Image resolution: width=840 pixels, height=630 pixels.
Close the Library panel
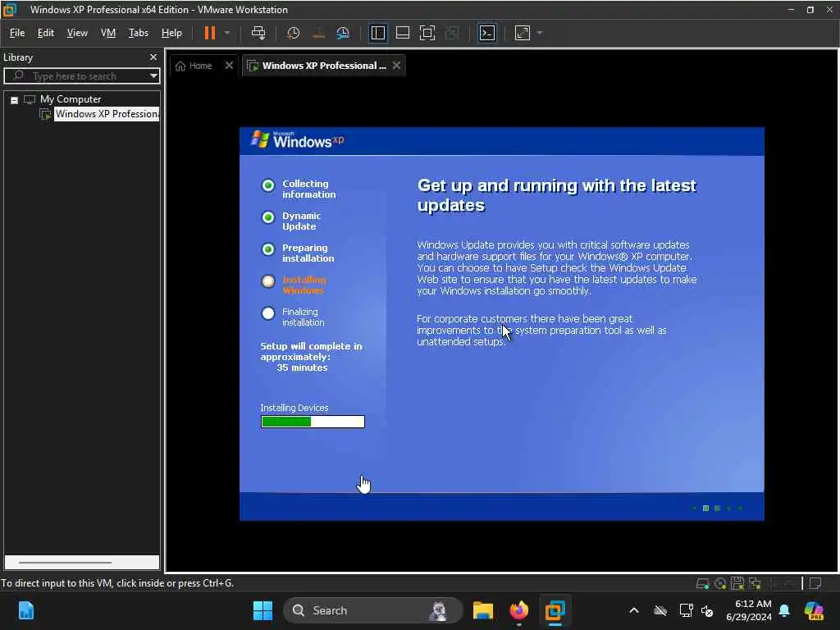pos(153,57)
